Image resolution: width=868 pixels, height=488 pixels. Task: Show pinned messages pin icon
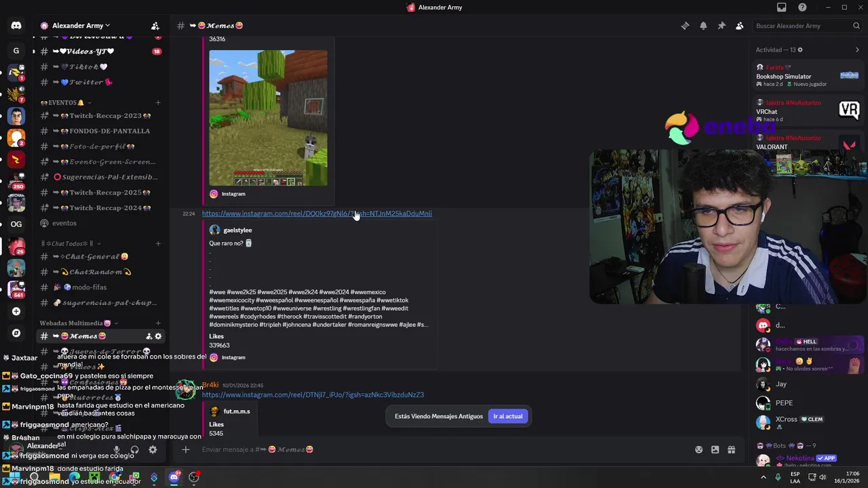pyautogui.click(x=722, y=26)
